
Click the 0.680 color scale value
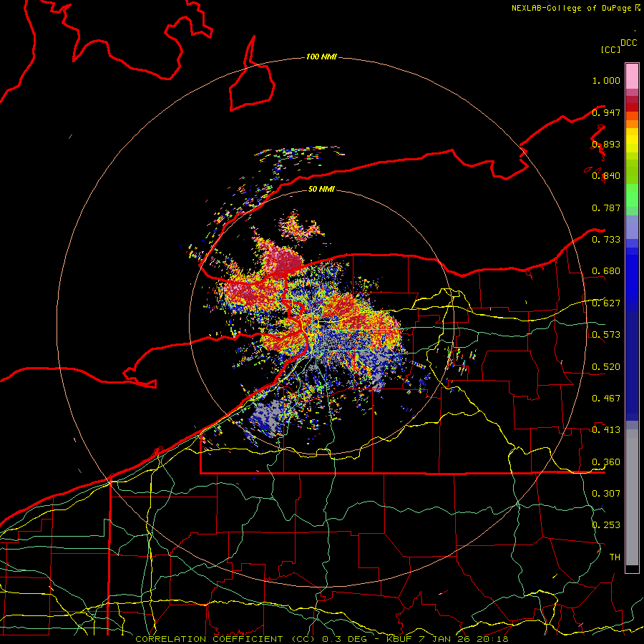[x=606, y=271]
